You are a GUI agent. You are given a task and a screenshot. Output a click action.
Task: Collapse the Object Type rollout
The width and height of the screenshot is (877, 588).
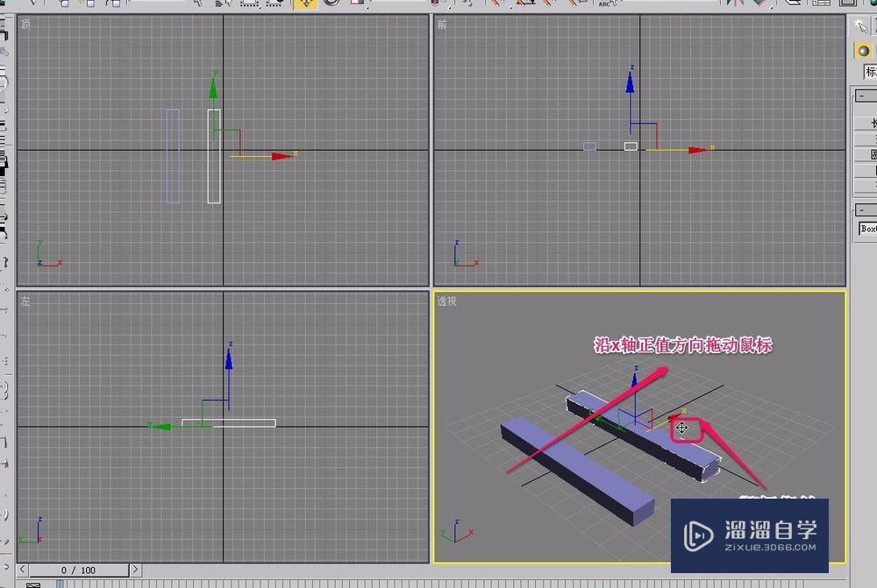click(x=862, y=94)
